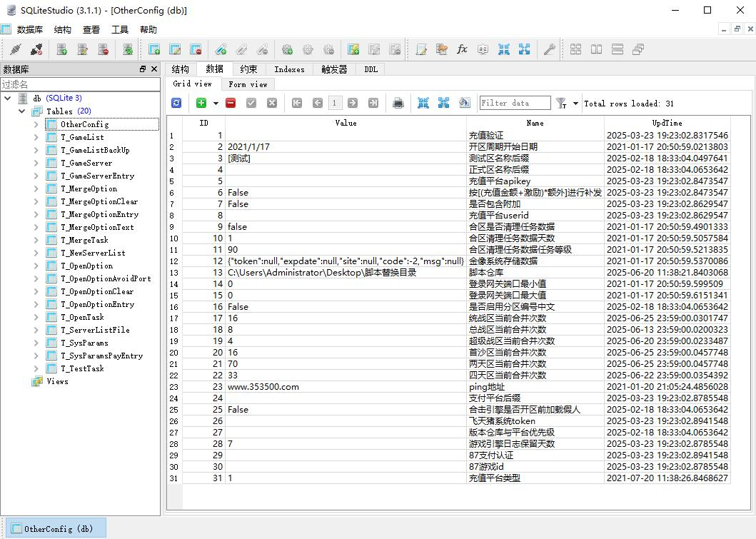The image size is (756, 539).
Task: Open the 工具 menu
Action: click(119, 29)
